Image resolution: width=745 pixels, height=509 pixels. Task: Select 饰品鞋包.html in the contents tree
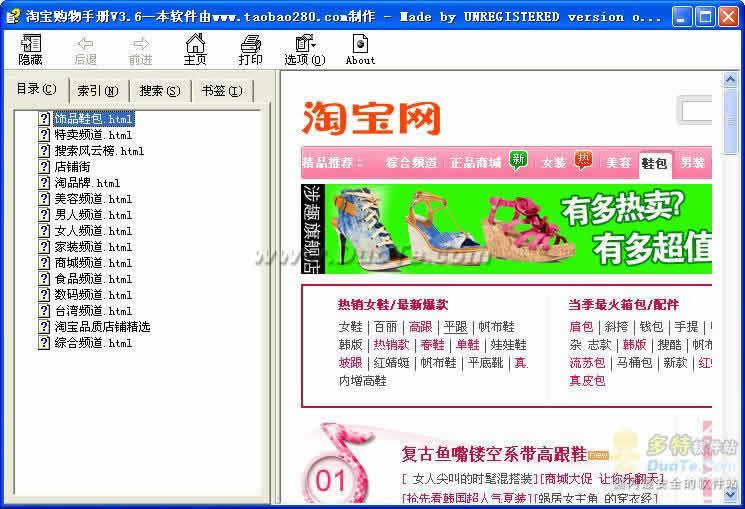click(x=94, y=119)
